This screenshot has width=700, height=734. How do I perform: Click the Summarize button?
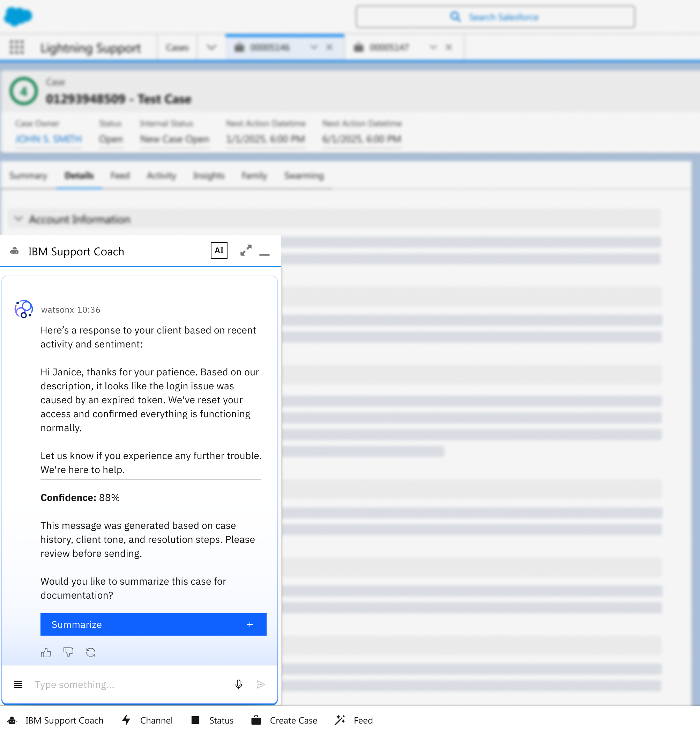[153, 624]
